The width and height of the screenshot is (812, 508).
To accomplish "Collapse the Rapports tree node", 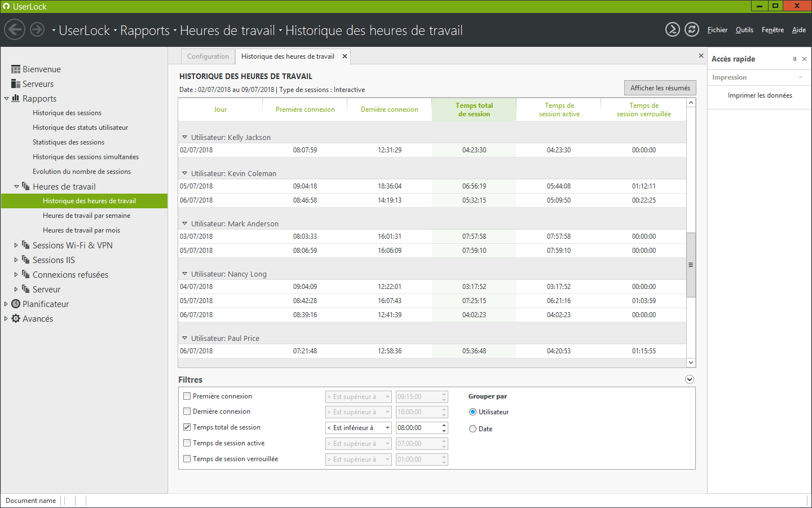I will coord(6,98).
